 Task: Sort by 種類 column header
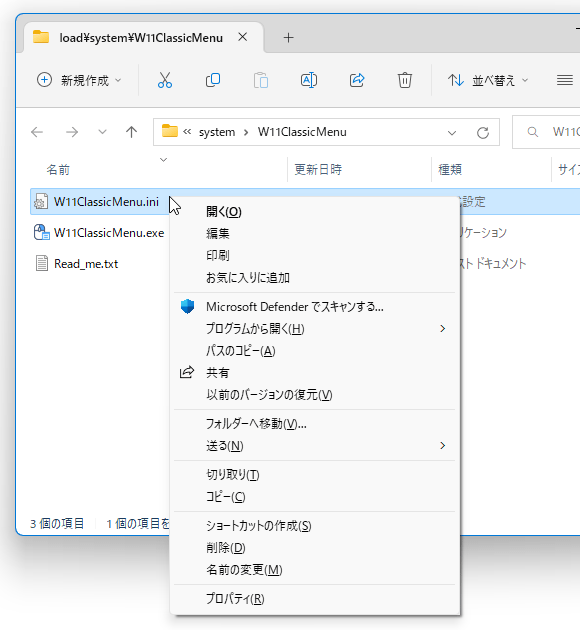tap(450, 170)
